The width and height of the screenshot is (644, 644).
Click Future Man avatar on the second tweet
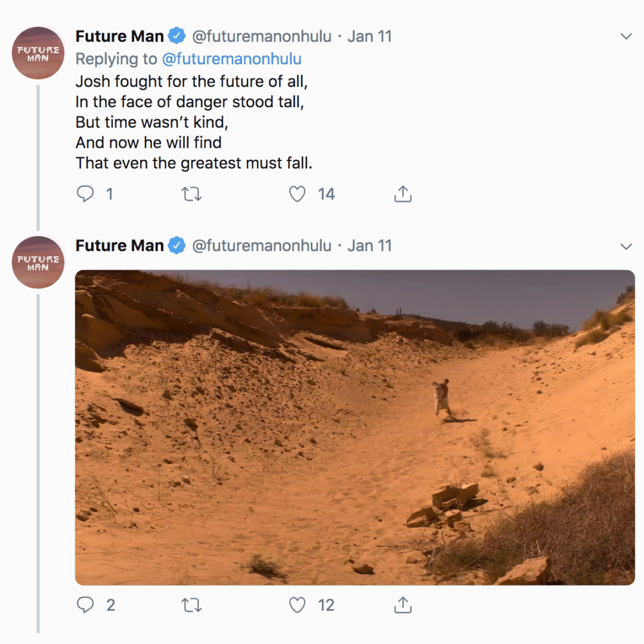point(38,262)
